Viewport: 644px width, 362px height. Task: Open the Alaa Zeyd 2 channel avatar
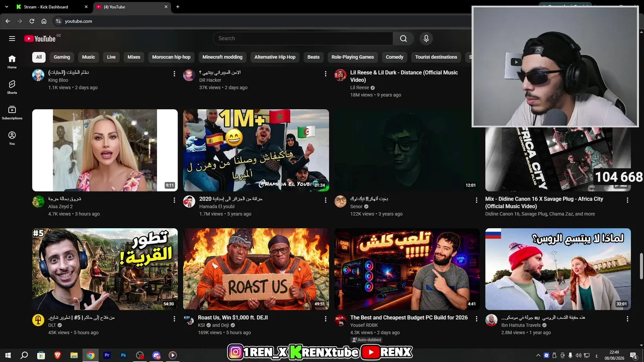[x=38, y=202]
